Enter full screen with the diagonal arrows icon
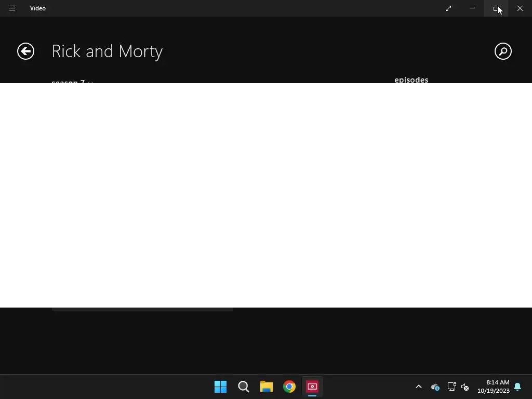Screen dimensions: 532x399 pyautogui.click(x=448, y=8)
